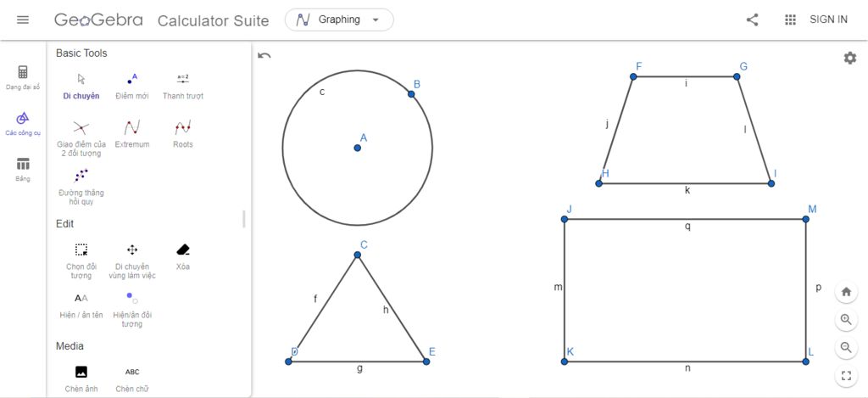Toggle Hiện / ẩn tên label tool
Screen dimensions: 868x398
coord(81,303)
